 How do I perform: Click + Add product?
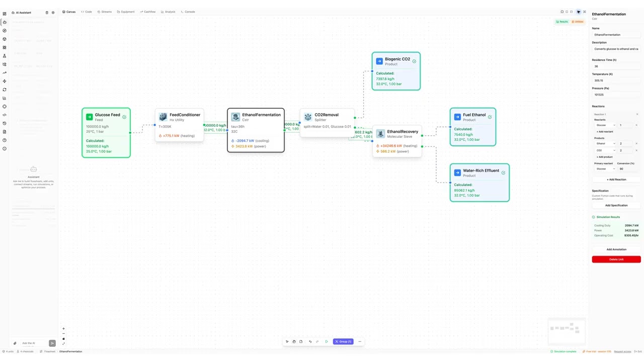605,157
